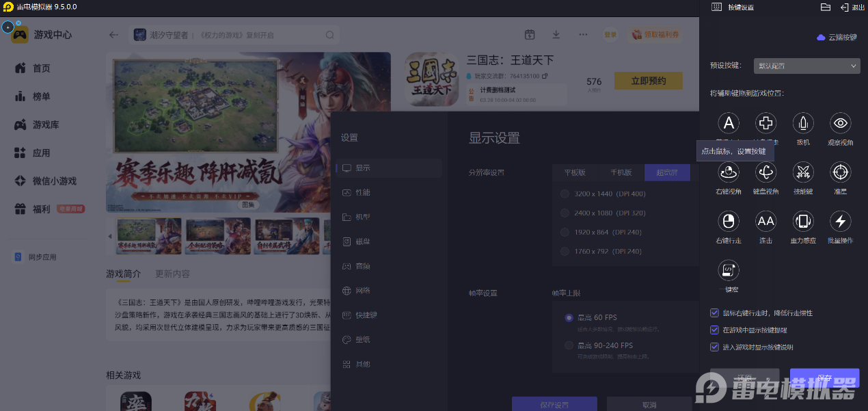The image size is (868, 411).
Task: Uncheck 鼠标右键行走时降低行走惯性 checkbox
Action: click(x=715, y=313)
